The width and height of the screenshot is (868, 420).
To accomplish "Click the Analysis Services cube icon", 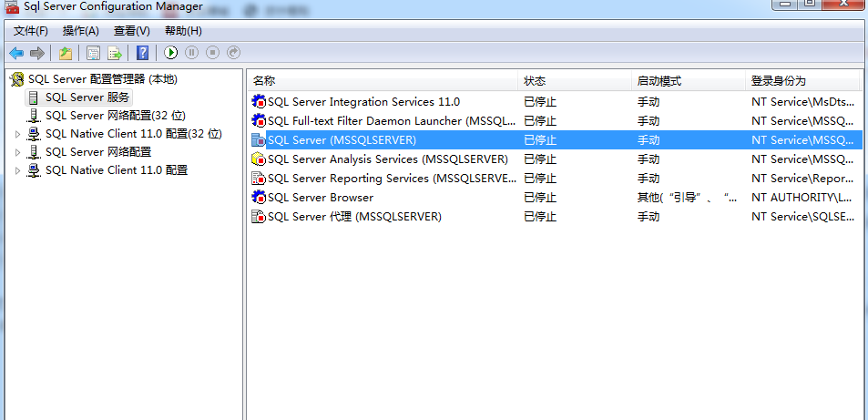I will pyautogui.click(x=259, y=159).
